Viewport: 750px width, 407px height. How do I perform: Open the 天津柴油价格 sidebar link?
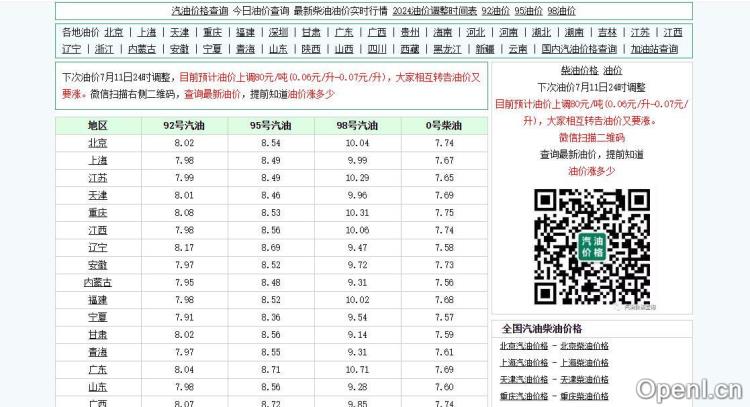(585, 380)
